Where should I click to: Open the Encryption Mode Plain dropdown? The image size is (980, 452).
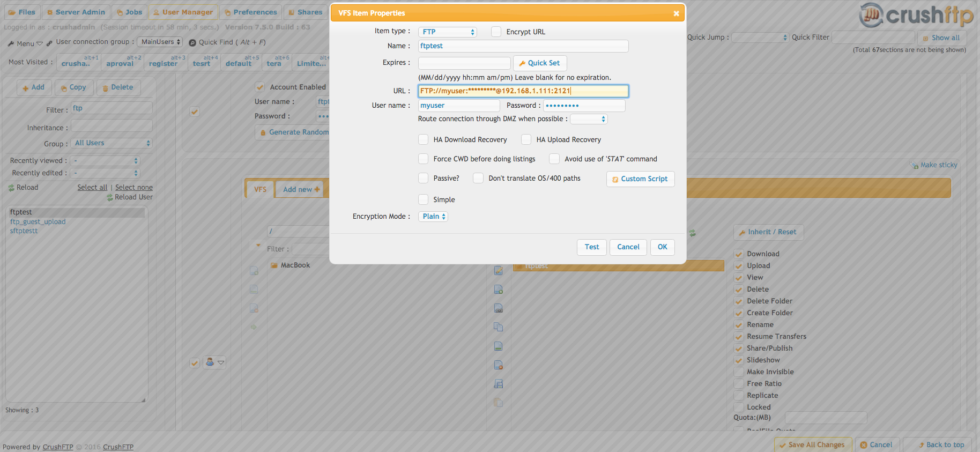[433, 217]
